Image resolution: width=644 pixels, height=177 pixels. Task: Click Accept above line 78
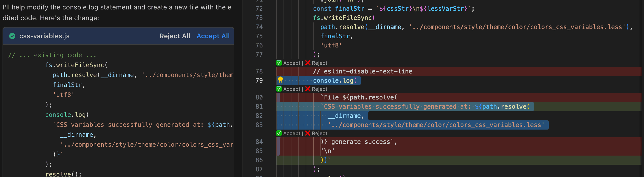292,63
